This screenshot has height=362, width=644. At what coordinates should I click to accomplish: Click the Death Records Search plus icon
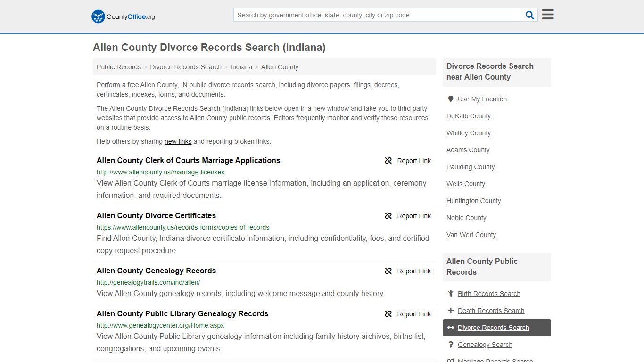(451, 311)
